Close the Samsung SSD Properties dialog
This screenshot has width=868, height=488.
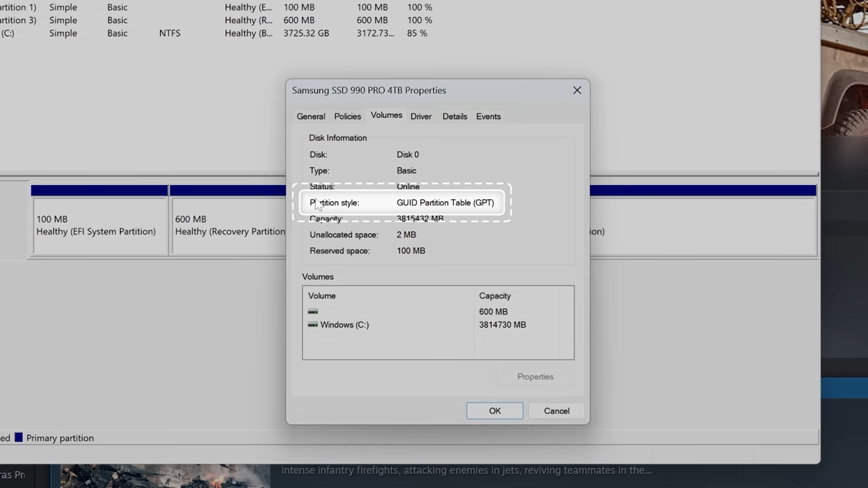(577, 90)
